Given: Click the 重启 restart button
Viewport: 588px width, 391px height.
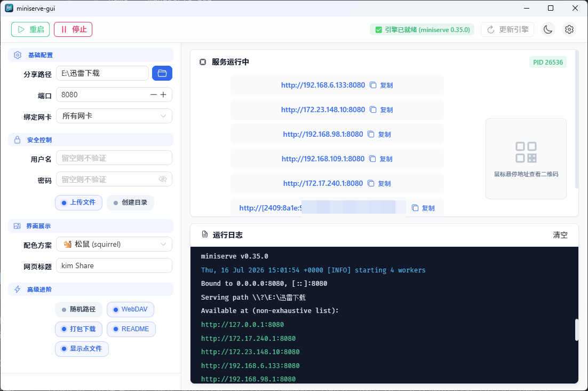Looking at the screenshot, I should coord(30,29).
